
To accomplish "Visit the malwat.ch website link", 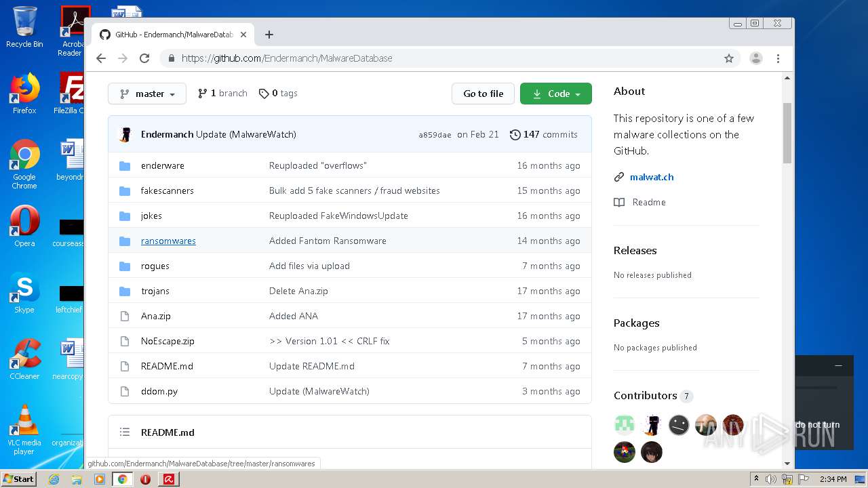I will [x=652, y=177].
